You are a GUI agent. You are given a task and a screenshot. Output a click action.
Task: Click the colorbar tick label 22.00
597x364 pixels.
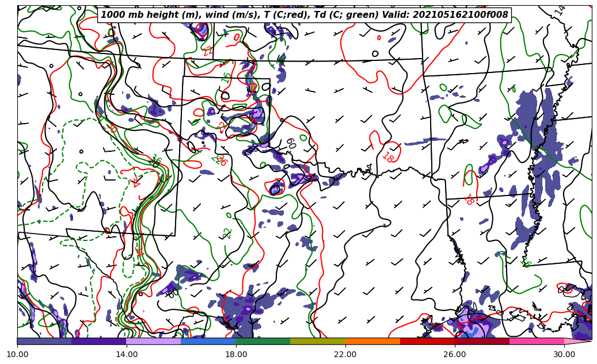coord(345,354)
